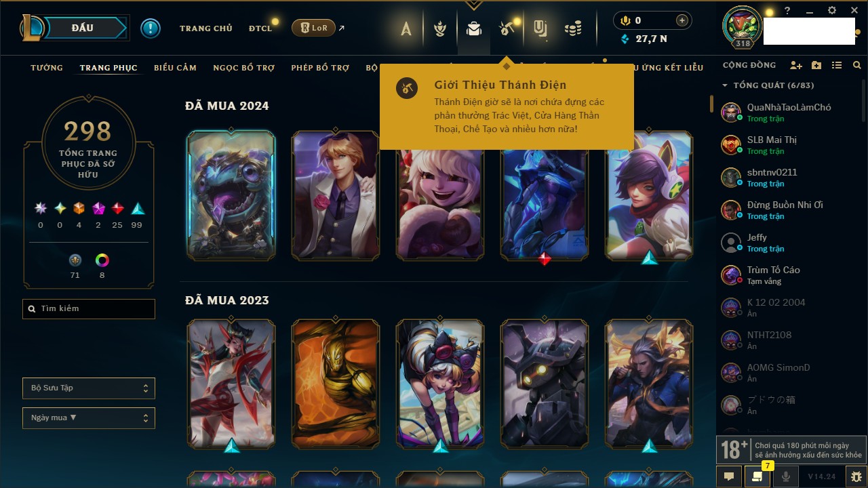Open the Thánh Điện hammer icon

pyautogui.click(x=507, y=28)
